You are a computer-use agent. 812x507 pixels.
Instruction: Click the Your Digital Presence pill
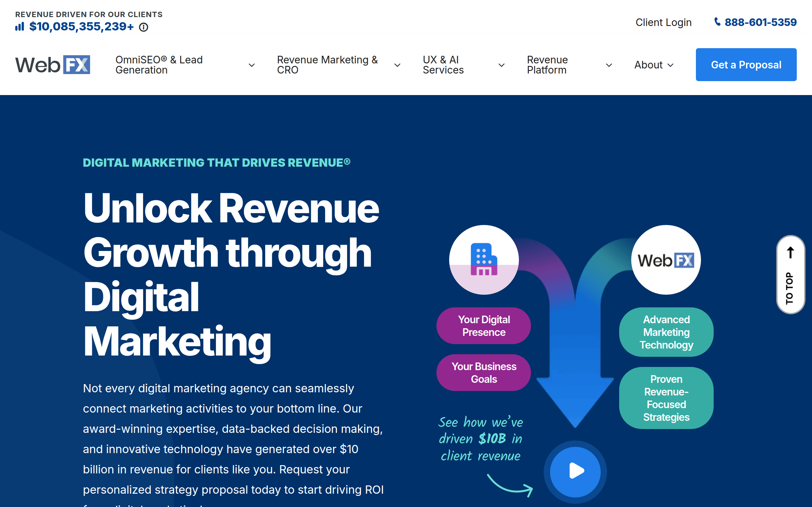[483, 326]
